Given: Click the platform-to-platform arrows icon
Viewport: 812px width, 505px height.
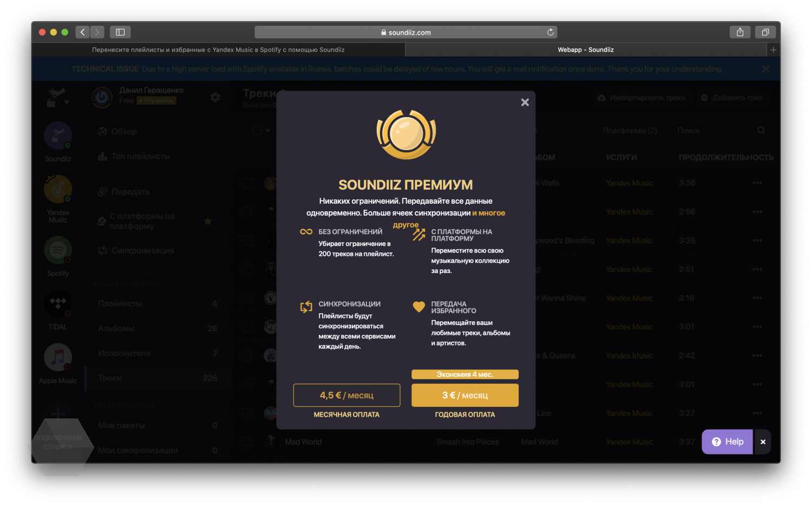Looking at the screenshot, I should [x=419, y=235].
